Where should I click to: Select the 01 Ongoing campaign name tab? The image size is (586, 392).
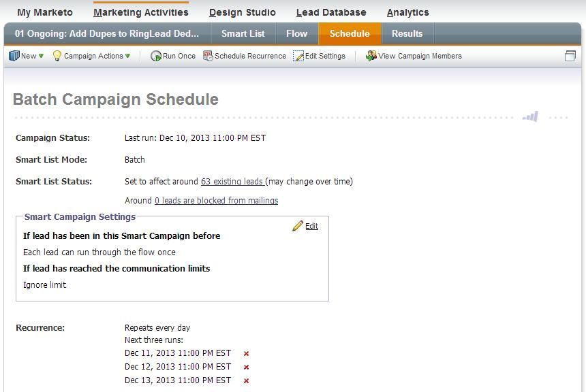[107, 33]
